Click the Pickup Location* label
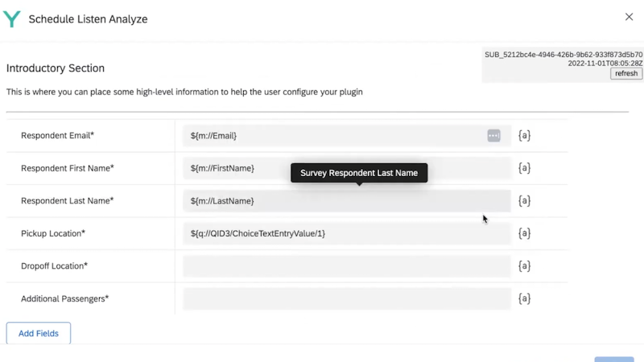Screen dimensions: 644x362 [53, 233]
